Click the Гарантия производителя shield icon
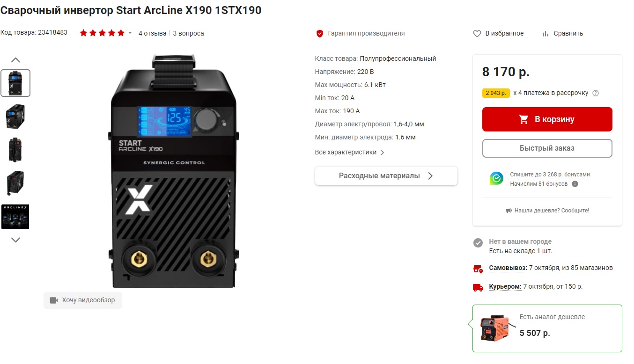This screenshot has width=634, height=364. point(320,34)
